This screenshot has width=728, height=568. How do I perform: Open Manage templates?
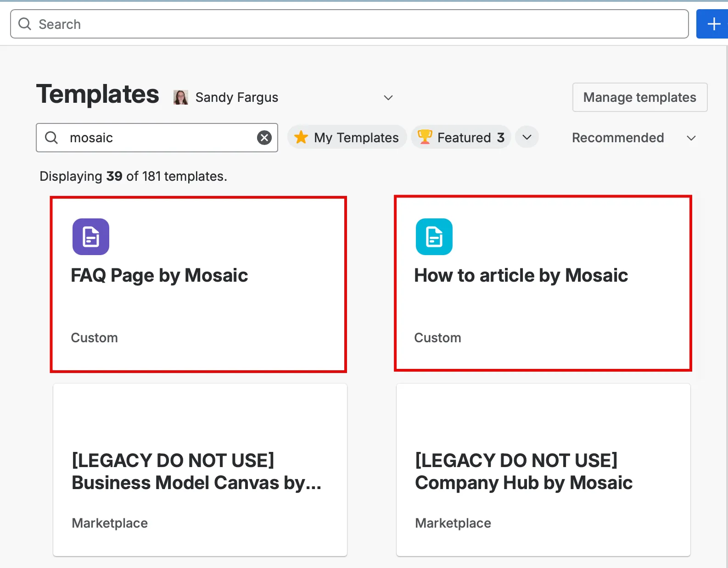pyautogui.click(x=640, y=97)
